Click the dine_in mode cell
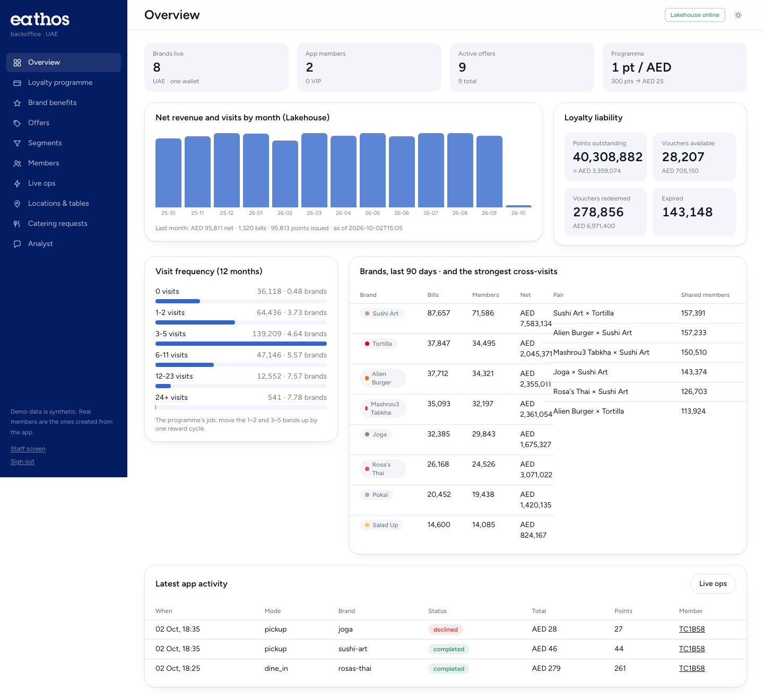This screenshot has width=764, height=700. point(276,669)
